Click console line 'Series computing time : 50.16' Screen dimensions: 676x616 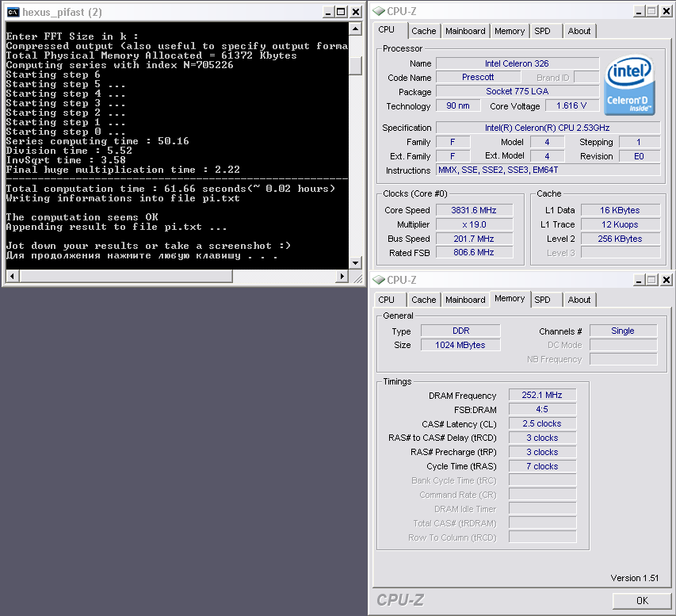tap(97, 141)
